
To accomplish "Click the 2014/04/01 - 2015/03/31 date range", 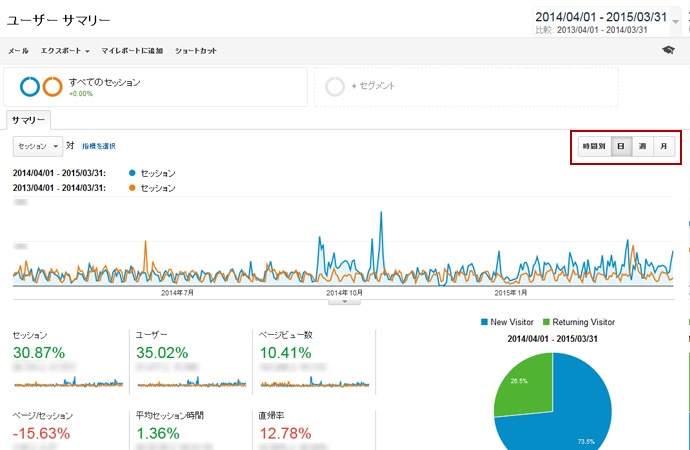I will click(601, 17).
